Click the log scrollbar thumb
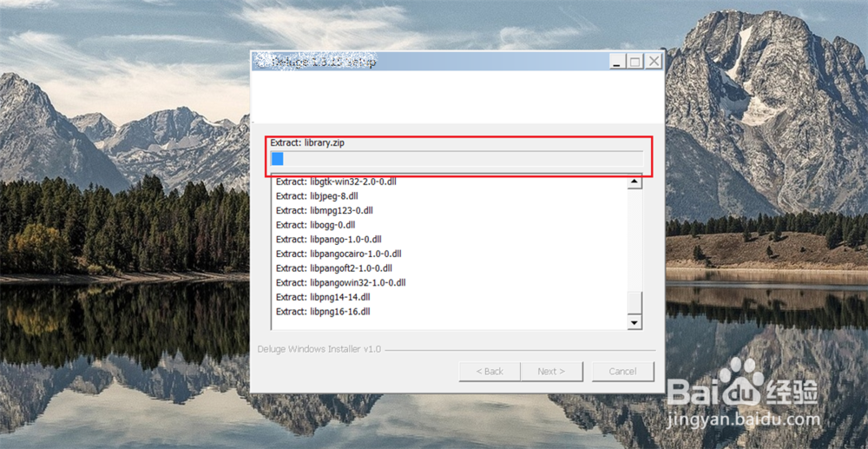Viewport: 868px width, 449px height. [x=635, y=303]
